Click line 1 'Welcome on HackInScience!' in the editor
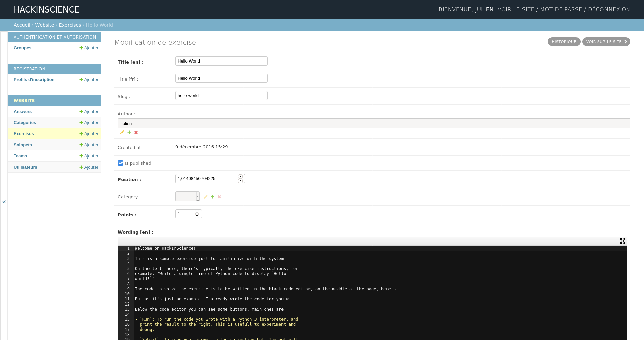This screenshot has width=644, height=340. [x=165, y=248]
